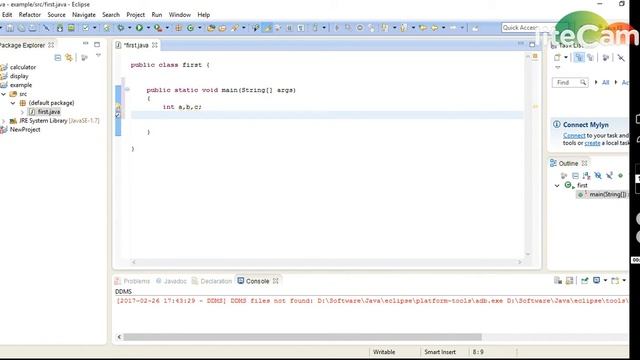The width and height of the screenshot is (640, 360).
Task: Collapse the default package node
Action: [x=13, y=103]
